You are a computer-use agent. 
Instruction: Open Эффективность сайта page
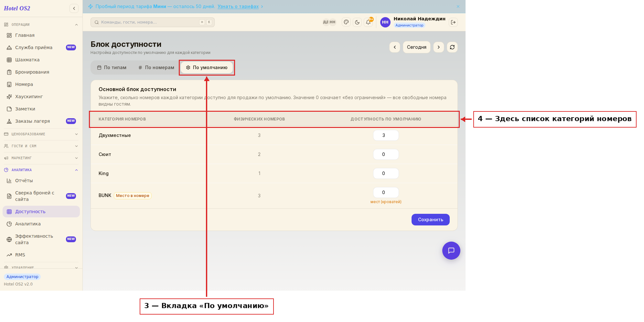pos(41,239)
